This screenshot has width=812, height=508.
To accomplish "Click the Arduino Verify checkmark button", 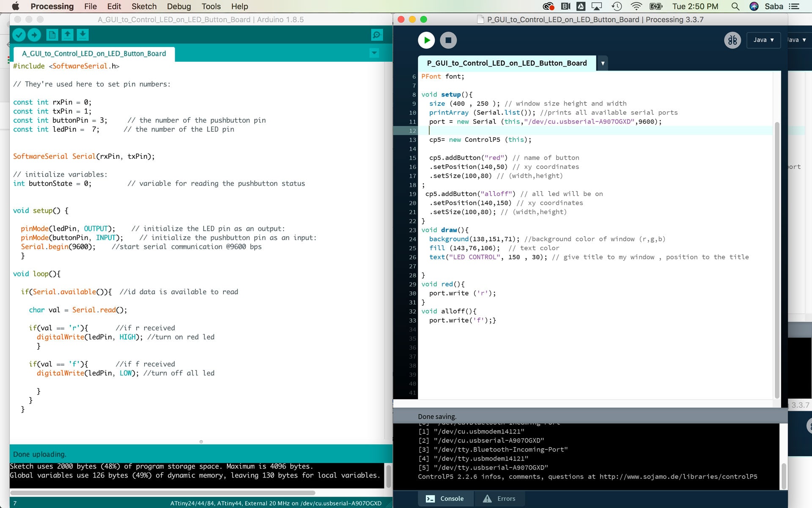I will tap(19, 35).
